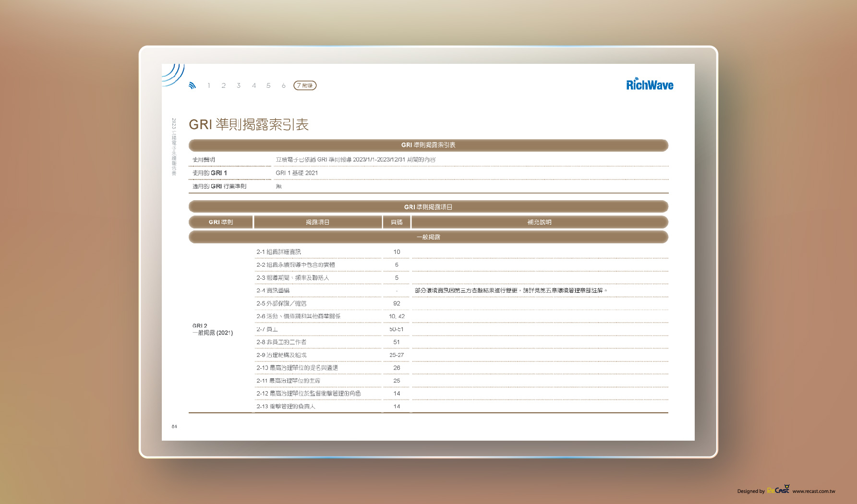Open the www.recast.com.tw link
The width and height of the screenshot is (857, 504).
(x=814, y=491)
